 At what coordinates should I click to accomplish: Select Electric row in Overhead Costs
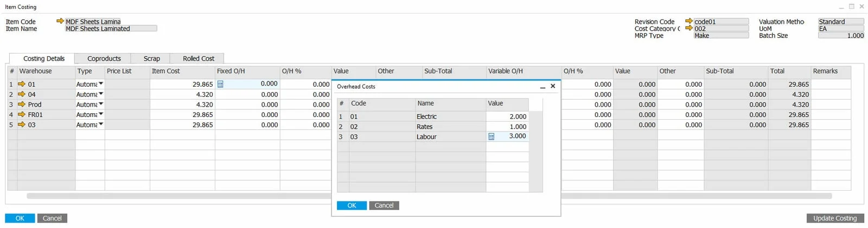pos(432,116)
